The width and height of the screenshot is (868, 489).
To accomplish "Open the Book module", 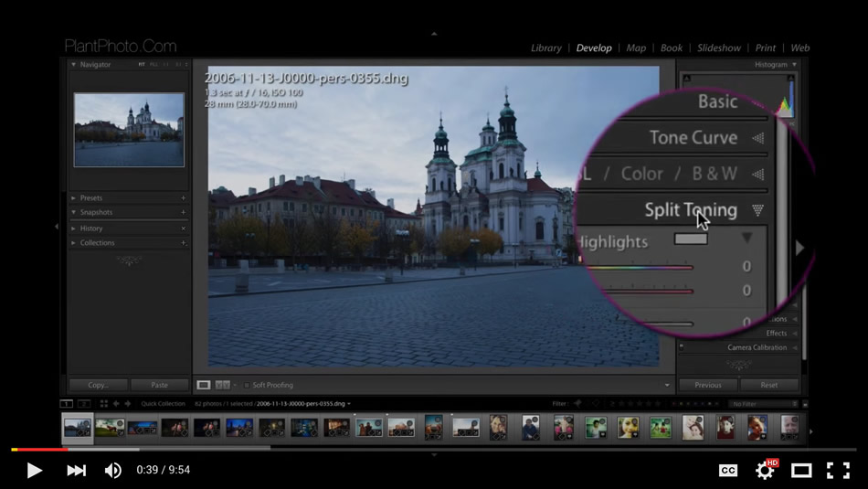I will coord(671,48).
